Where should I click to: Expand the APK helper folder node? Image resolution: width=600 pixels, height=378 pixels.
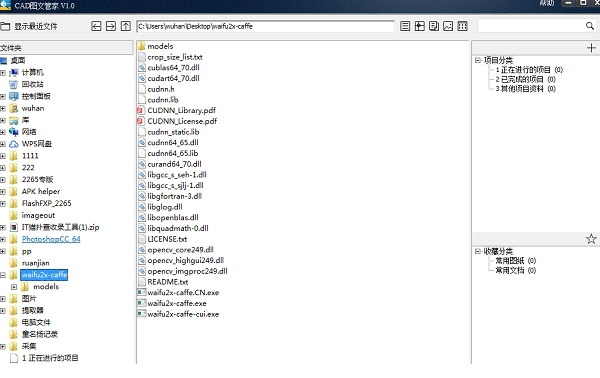tap(3, 191)
